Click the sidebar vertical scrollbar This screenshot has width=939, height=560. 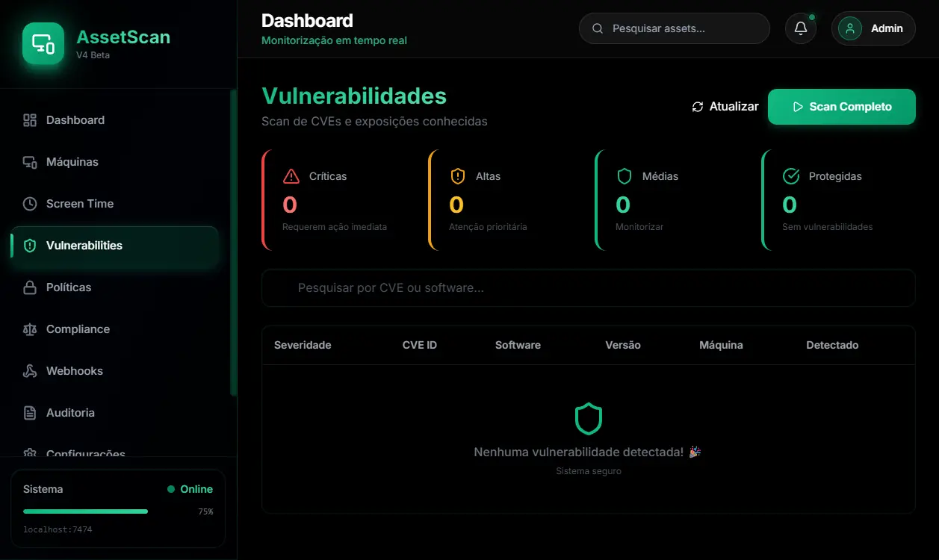(233, 243)
